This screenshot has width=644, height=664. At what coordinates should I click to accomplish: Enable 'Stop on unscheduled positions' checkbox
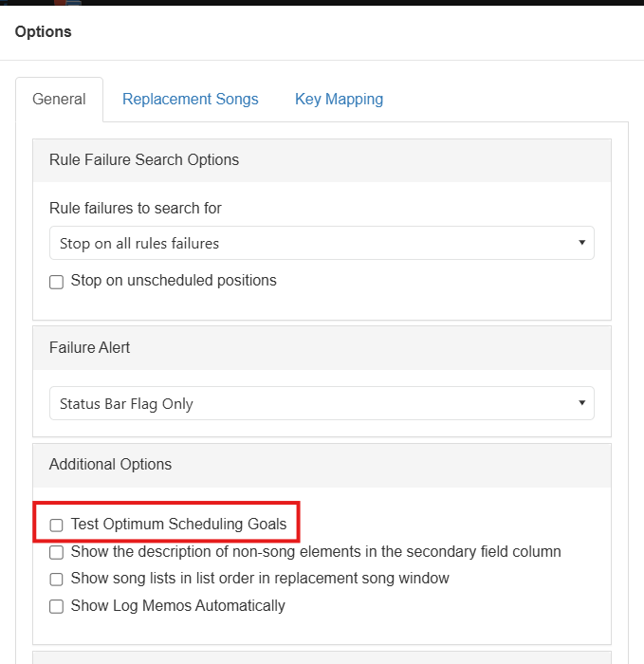click(56, 282)
